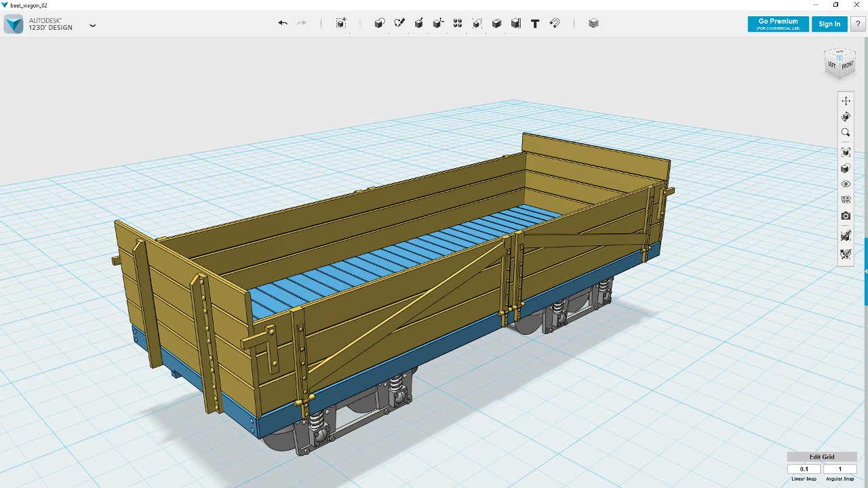Select the Zoom magnifier tool

(x=846, y=133)
